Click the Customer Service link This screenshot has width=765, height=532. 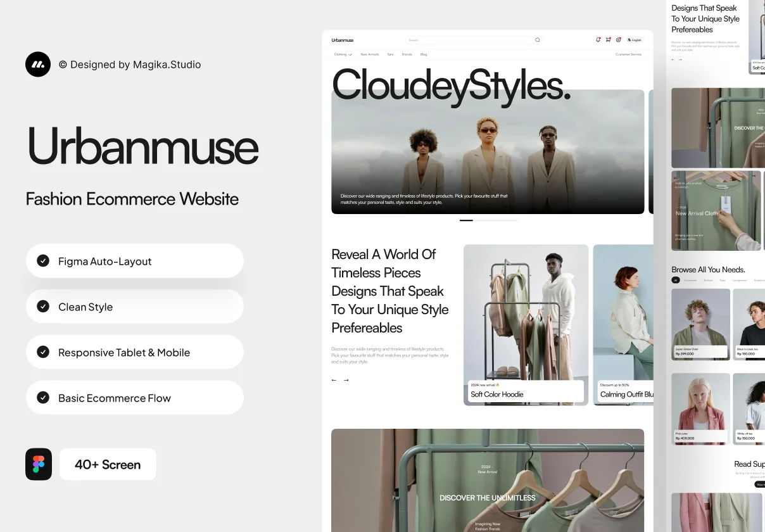click(x=628, y=54)
